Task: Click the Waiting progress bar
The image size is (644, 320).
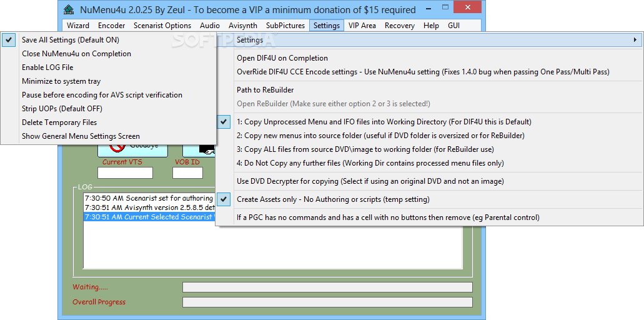Action: [x=327, y=287]
